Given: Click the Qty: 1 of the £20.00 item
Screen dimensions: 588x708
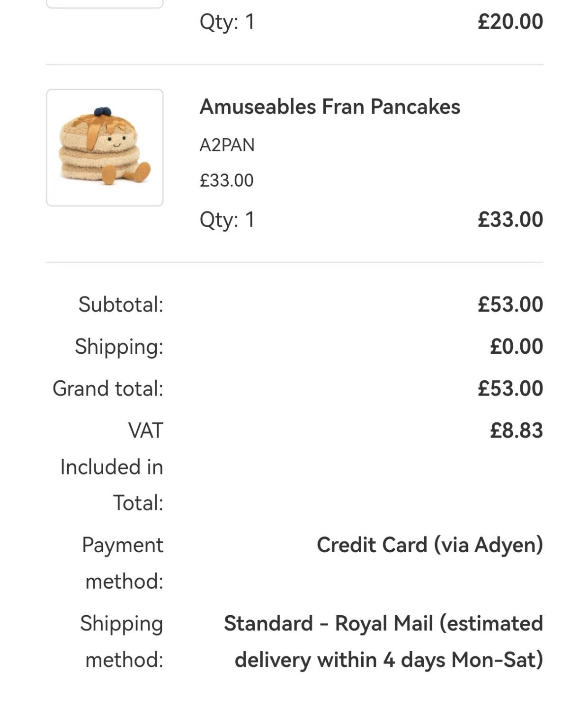Looking at the screenshot, I should click(x=227, y=22).
